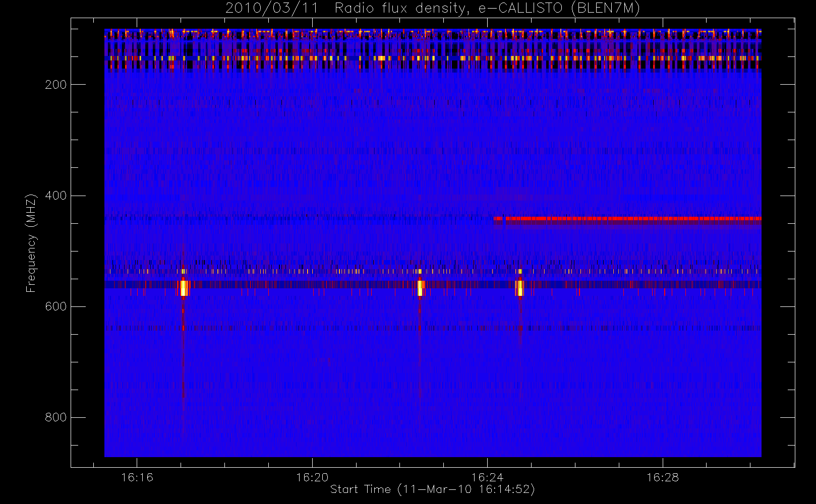Click the bright yellow burst near 16:22
Viewport: 816px width, 504px height.
tap(420, 288)
